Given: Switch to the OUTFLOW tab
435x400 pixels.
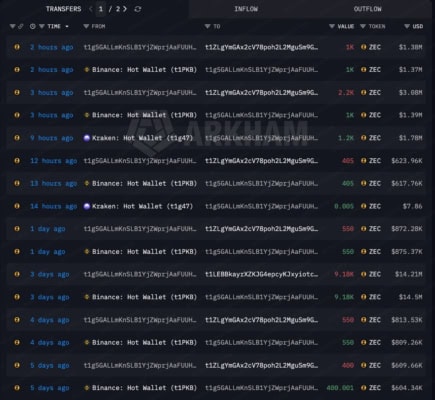Looking at the screenshot, I should coord(368,9).
